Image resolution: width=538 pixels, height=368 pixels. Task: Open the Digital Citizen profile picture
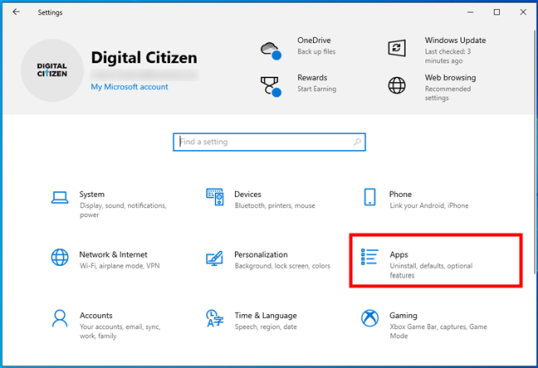[52, 70]
